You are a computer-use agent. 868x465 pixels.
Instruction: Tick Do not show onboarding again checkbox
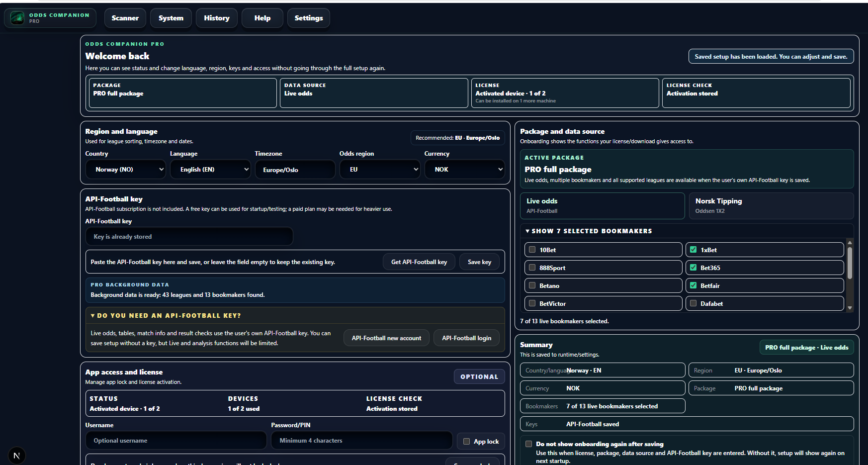(529, 444)
